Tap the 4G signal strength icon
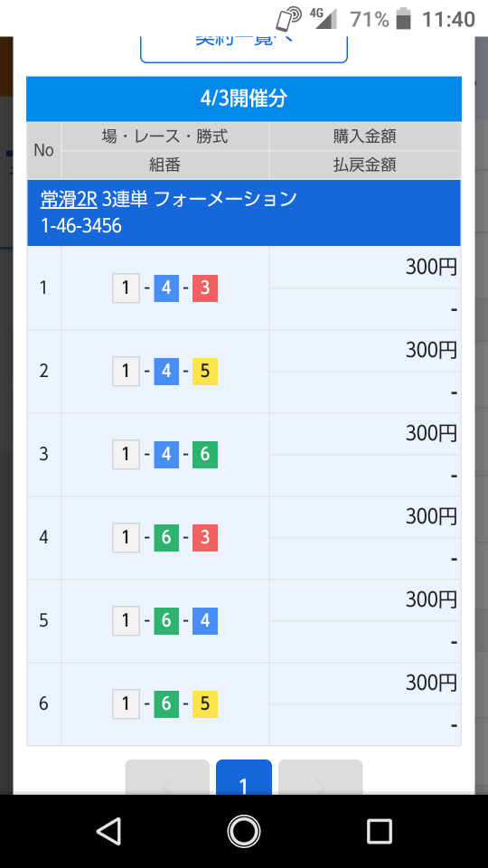488x868 pixels. tap(324, 18)
